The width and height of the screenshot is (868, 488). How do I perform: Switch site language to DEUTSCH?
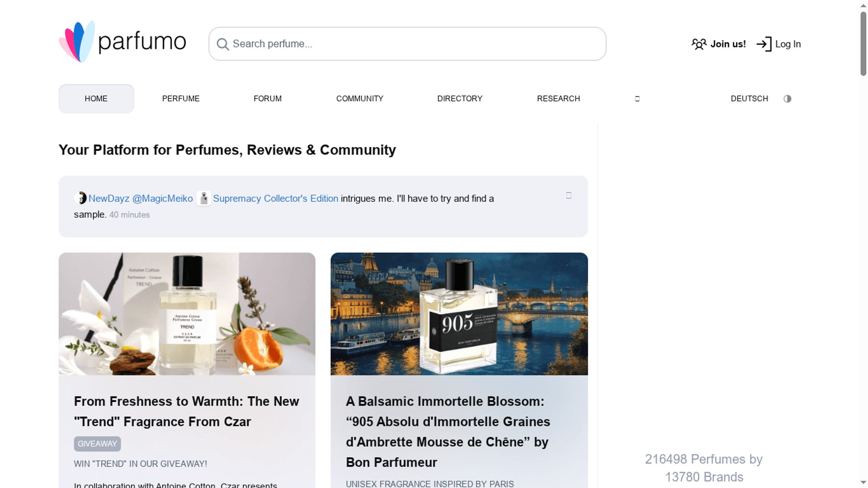click(749, 98)
